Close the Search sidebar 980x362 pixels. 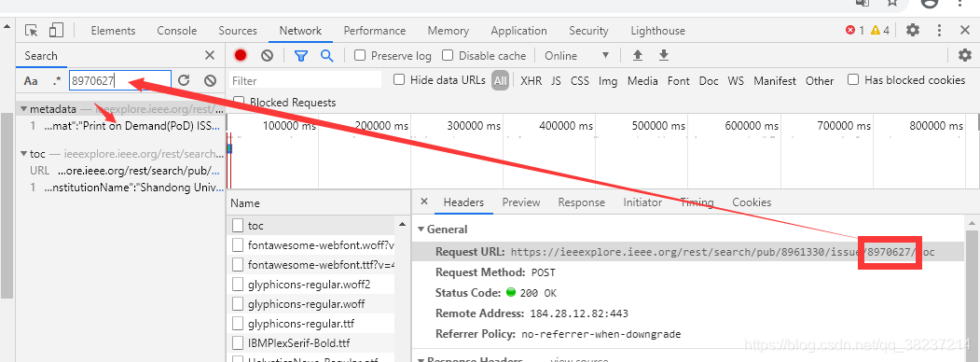click(210, 56)
